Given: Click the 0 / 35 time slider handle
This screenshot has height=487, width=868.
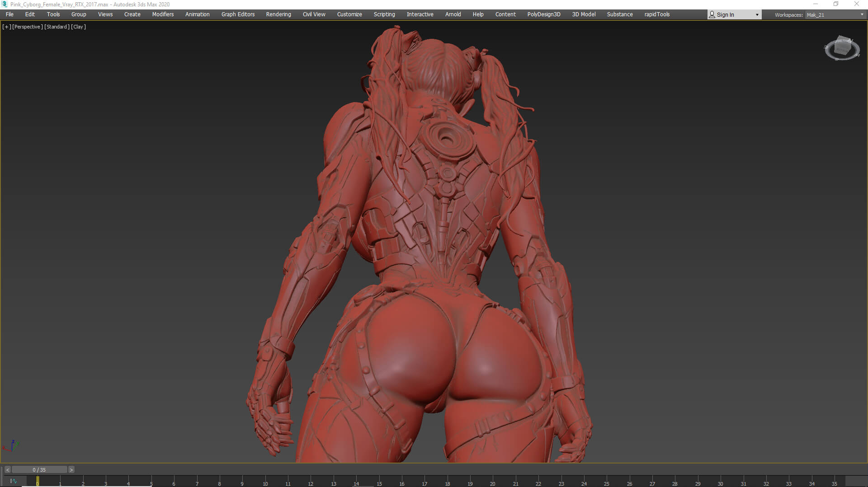Looking at the screenshot, I should [x=39, y=470].
